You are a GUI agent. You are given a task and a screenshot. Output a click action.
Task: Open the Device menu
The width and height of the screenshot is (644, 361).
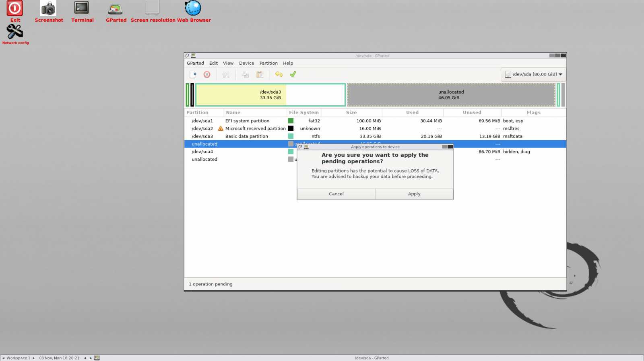[x=246, y=63]
